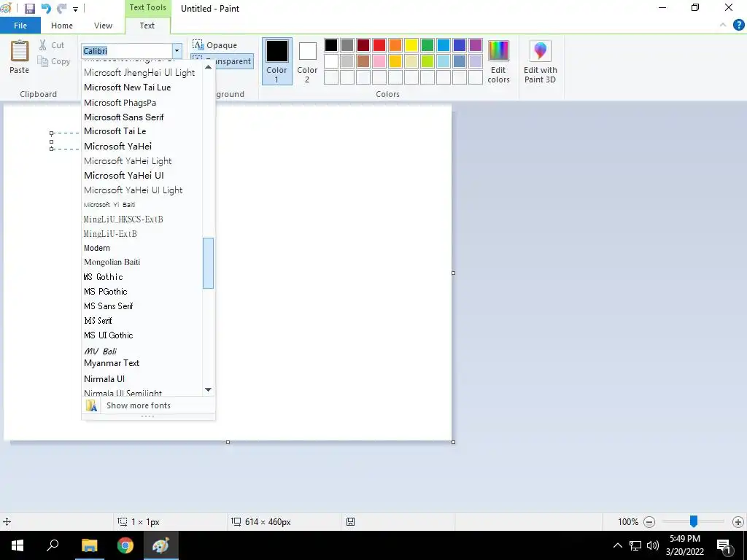Screen dimensions: 747x560
Task: Open the Edit colors dialog
Action: coord(498,62)
